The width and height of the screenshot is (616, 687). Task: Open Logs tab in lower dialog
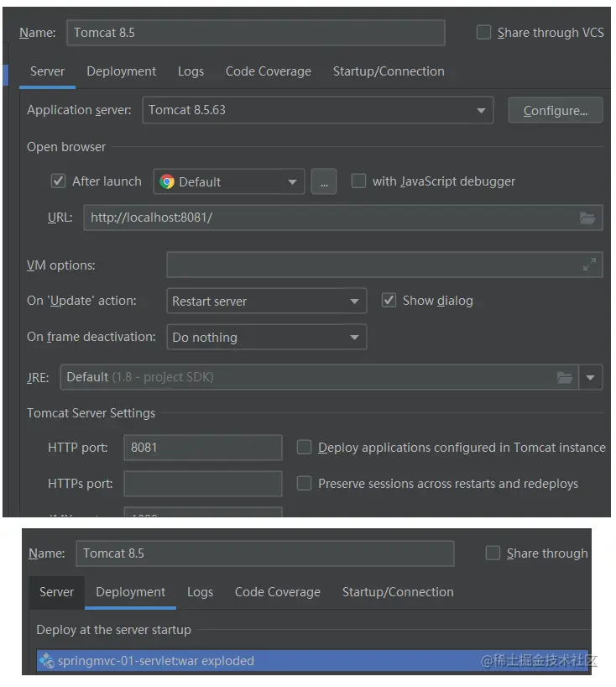(200, 592)
